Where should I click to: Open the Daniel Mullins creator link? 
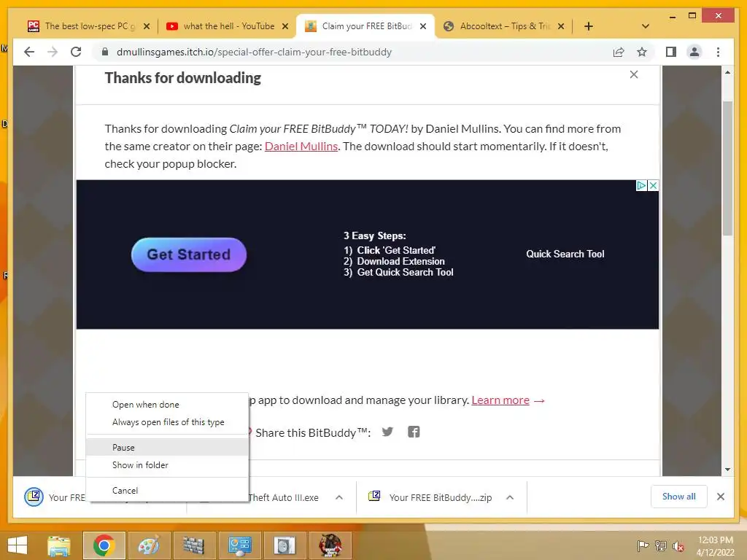pos(301,146)
